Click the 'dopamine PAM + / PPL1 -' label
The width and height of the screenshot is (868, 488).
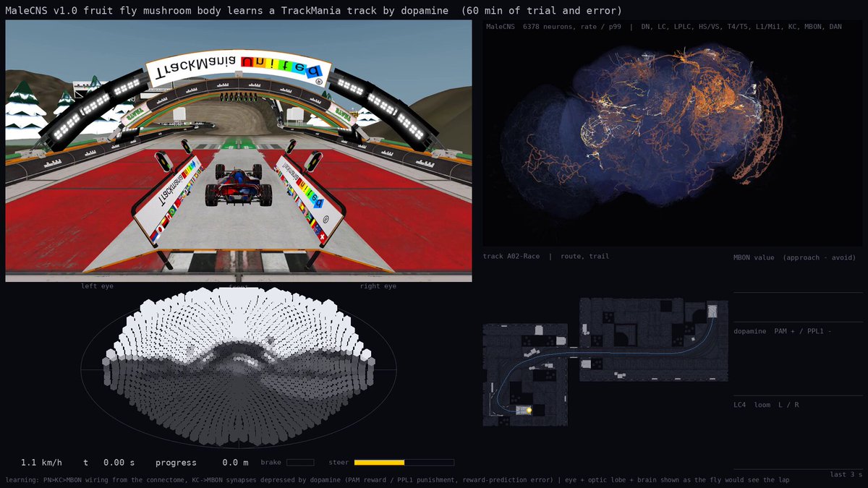point(783,331)
